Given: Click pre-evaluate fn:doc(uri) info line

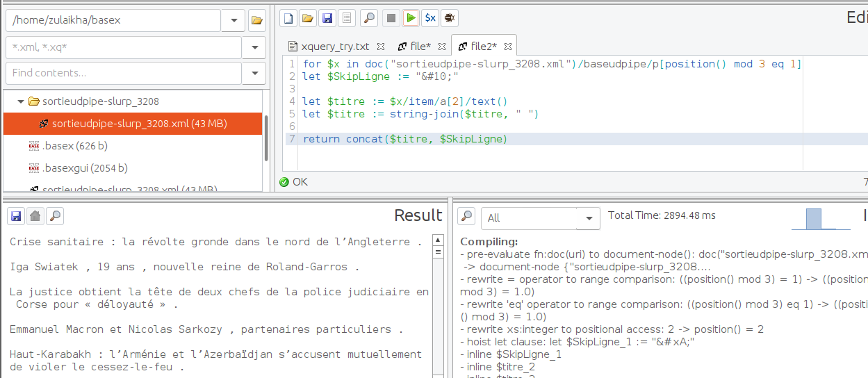Looking at the screenshot, I should (x=664, y=254).
